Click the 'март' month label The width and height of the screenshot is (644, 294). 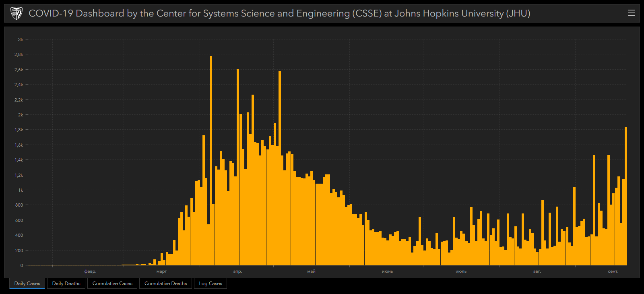click(161, 271)
